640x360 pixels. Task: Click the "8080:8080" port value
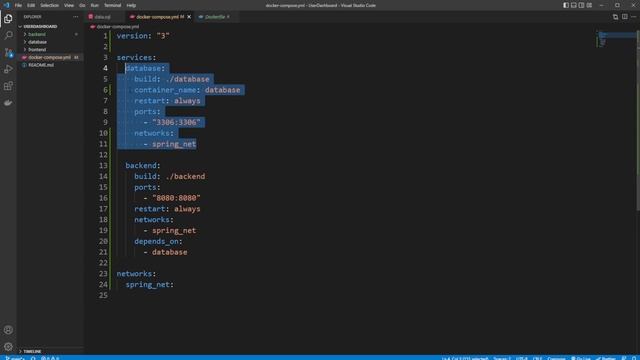(x=176, y=198)
